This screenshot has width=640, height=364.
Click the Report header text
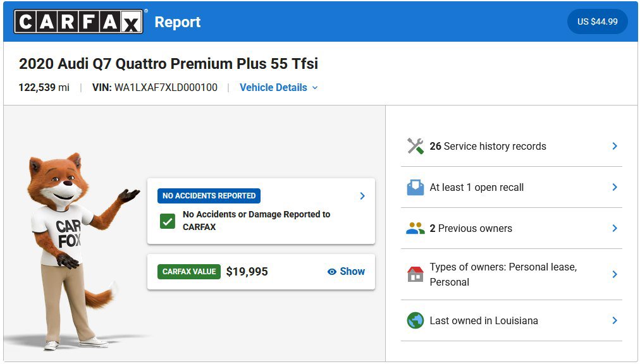click(x=178, y=21)
